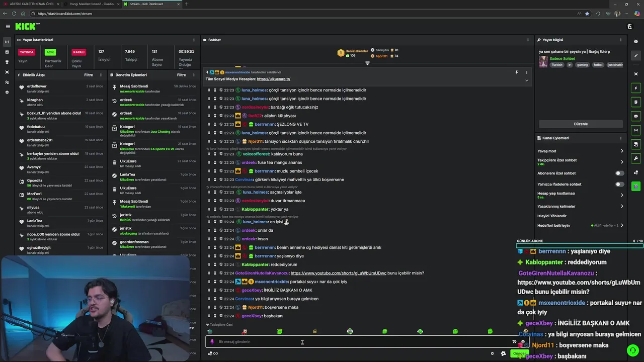Select the stream icon in left sidebar
The height and width of the screenshot is (362, 644).
tap(7, 42)
